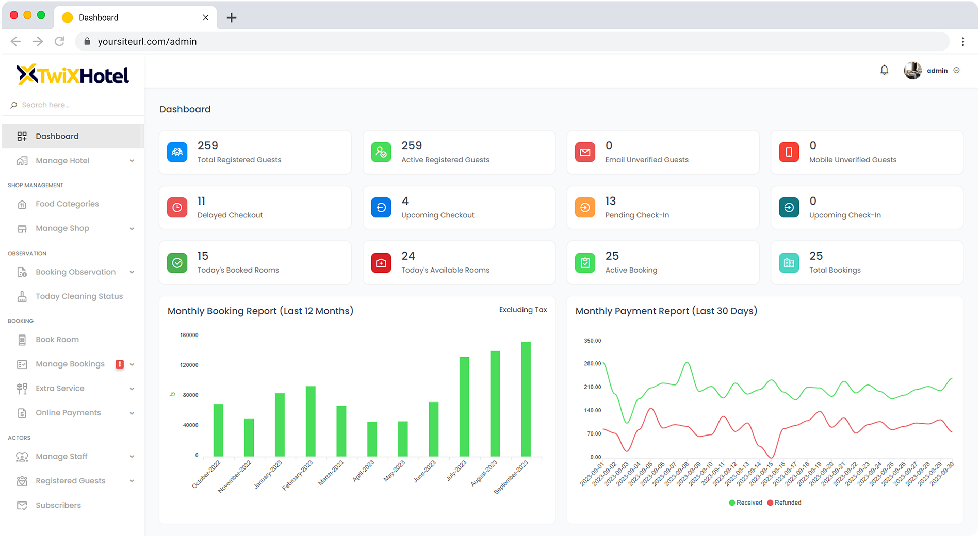Click the browser reload icon
The image size is (980, 536).
click(60, 41)
